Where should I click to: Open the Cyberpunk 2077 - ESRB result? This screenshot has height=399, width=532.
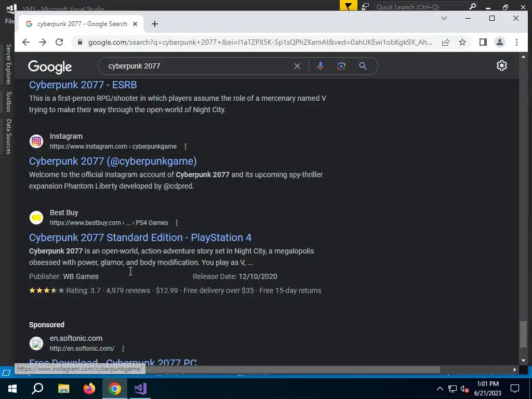point(83,85)
